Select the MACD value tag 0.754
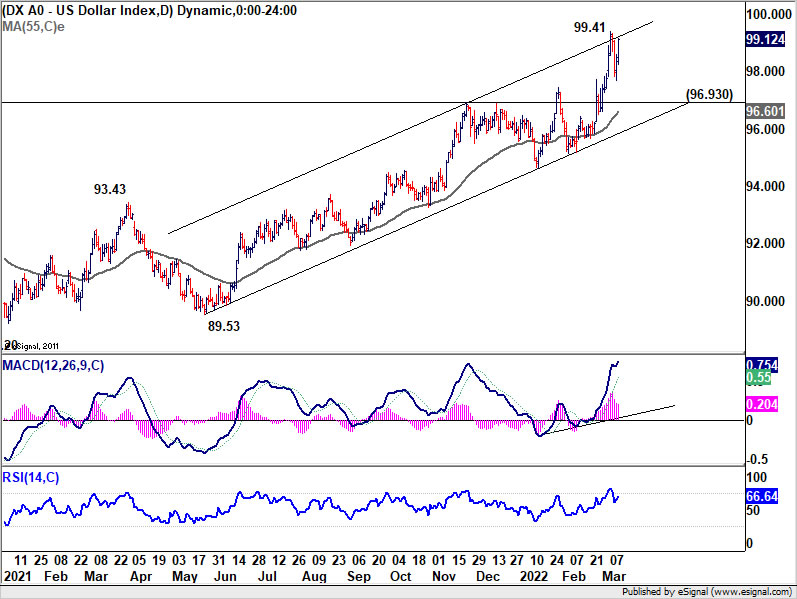This screenshot has width=797, height=599. point(761,365)
